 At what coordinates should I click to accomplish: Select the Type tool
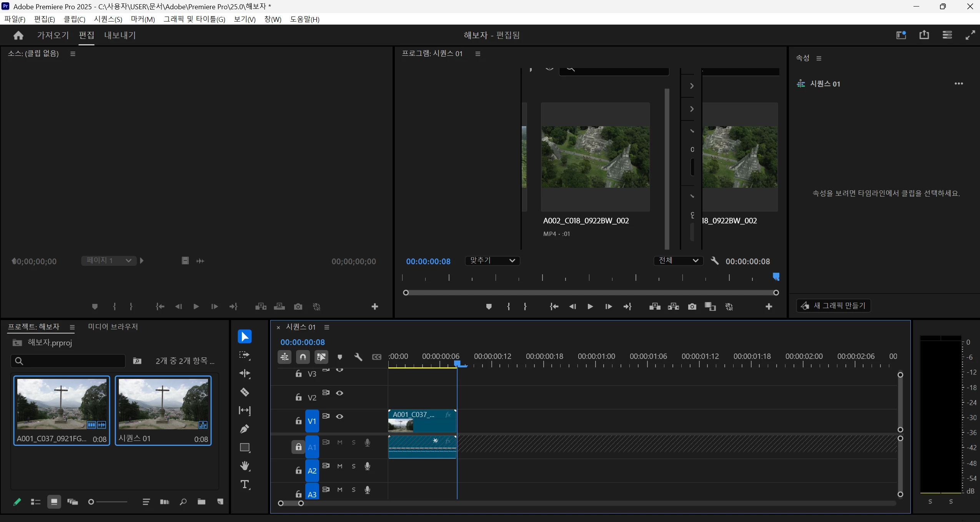click(x=245, y=484)
